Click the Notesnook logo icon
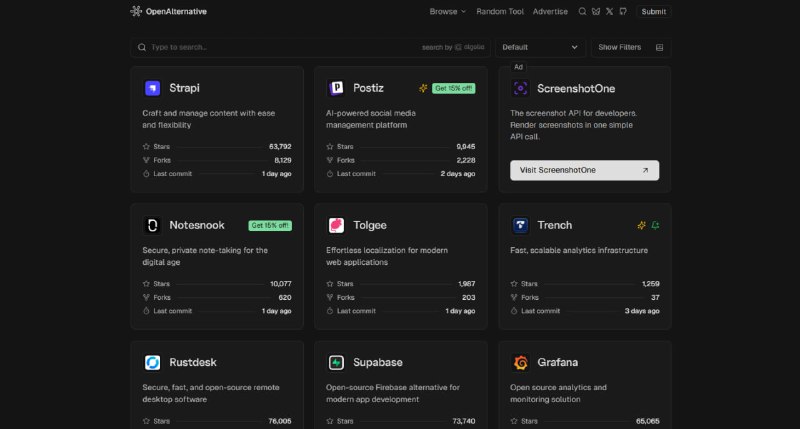The width and height of the screenshot is (800, 429). (152, 225)
